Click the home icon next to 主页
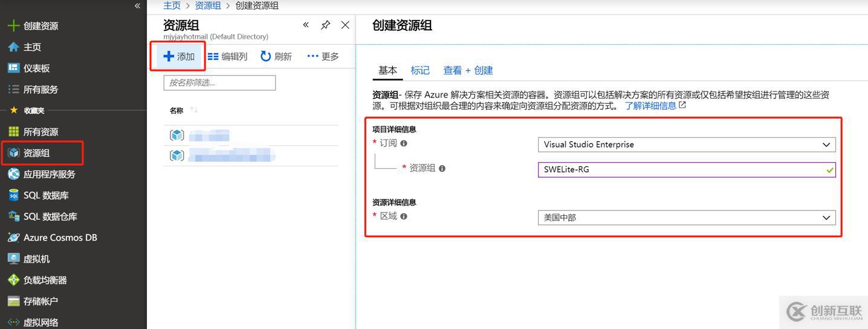Image resolution: width=868 pixels, height=329 pixels. [13, 47]
